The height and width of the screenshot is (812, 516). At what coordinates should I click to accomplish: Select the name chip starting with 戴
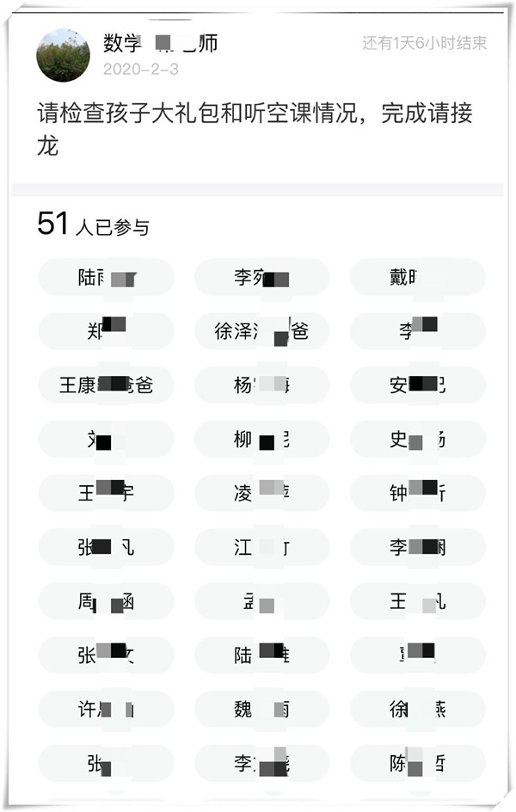click(x=418, y=277)
